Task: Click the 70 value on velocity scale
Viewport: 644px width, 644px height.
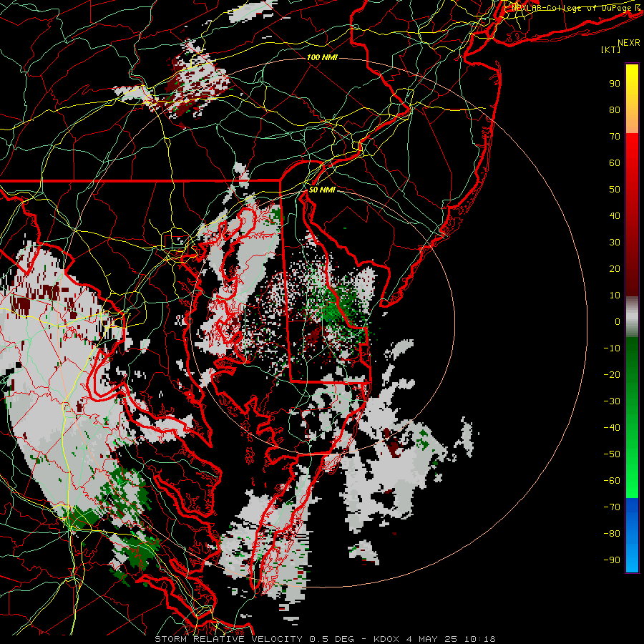Action: 615,137
